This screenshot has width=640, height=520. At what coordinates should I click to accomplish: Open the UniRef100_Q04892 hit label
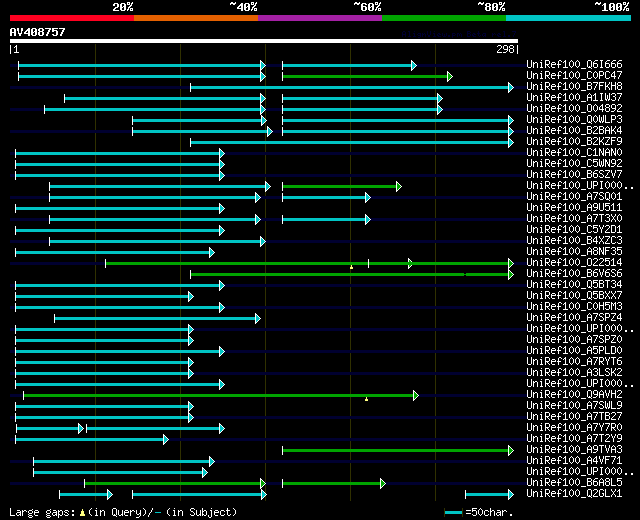(x=574, y=109)
